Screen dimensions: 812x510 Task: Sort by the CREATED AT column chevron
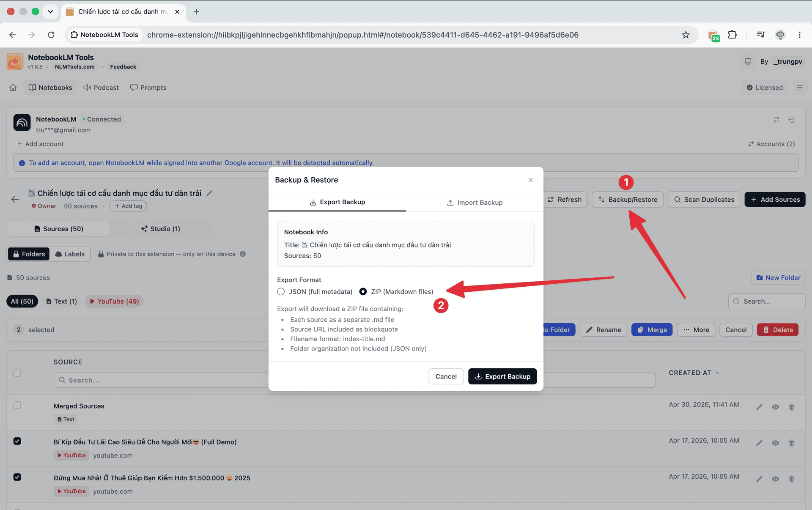point(717,373)
